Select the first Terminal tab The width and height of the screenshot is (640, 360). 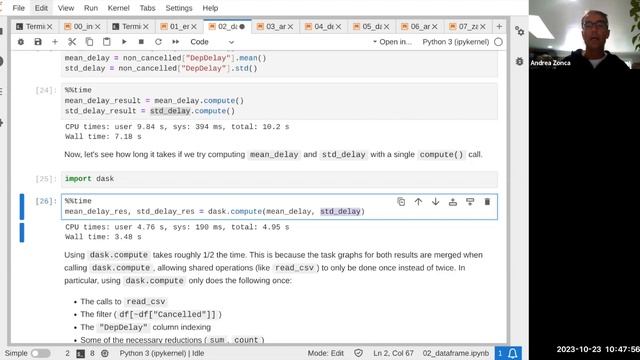click(x=34, y=27)
